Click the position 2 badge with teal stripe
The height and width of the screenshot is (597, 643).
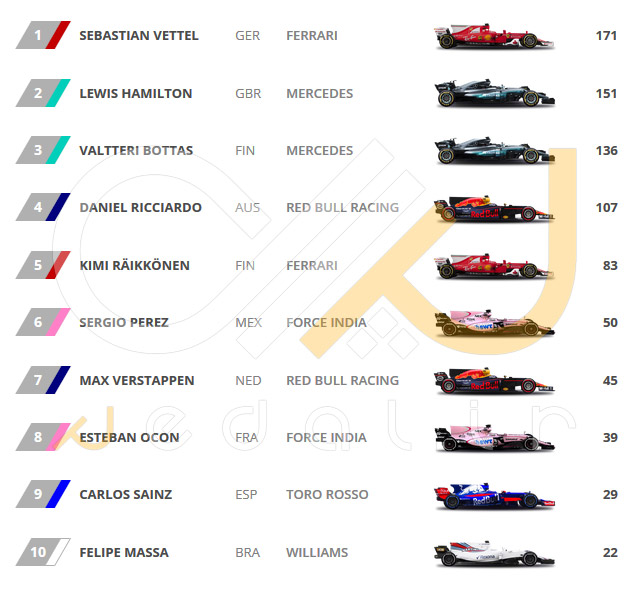click(43, 93)
